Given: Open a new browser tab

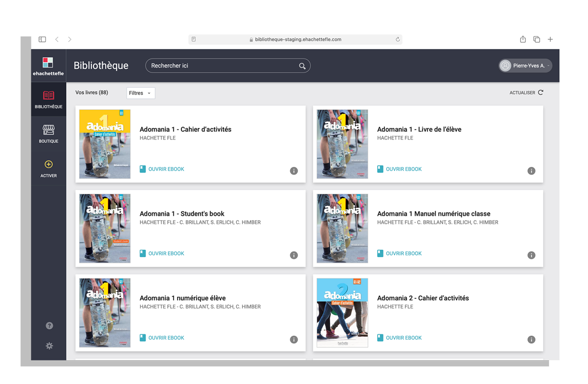Looking at the screenshot, I should (550, 39).
